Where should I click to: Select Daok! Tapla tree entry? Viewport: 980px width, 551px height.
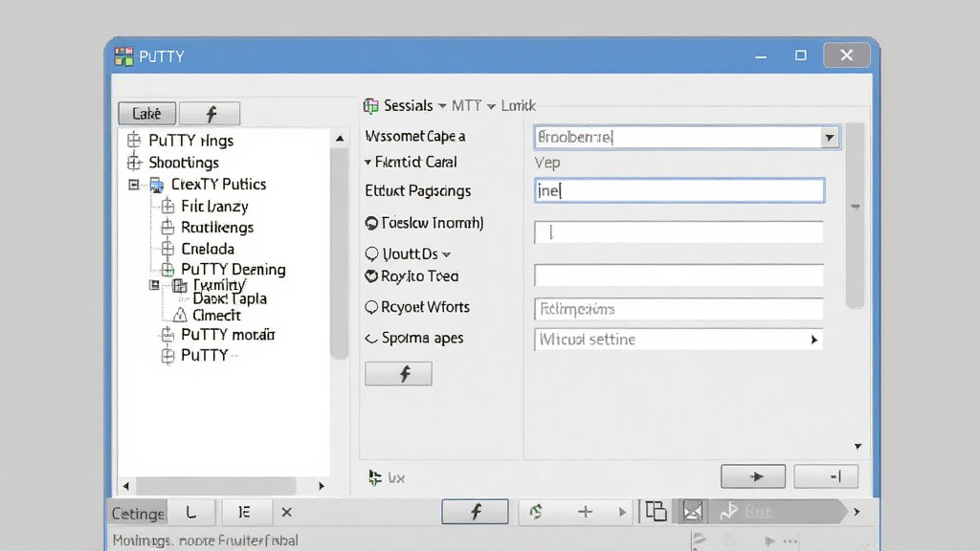(230, 298)
